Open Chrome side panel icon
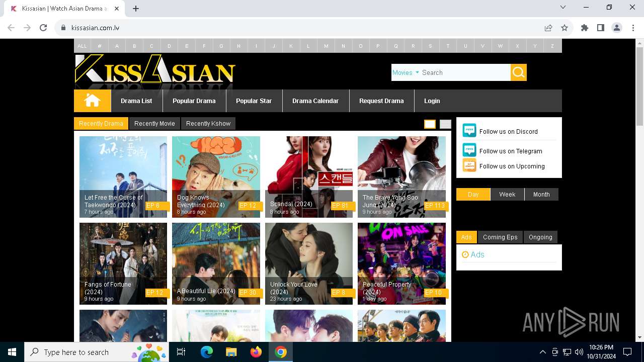Viewport: 644px width, 362px height. (601, 28)
